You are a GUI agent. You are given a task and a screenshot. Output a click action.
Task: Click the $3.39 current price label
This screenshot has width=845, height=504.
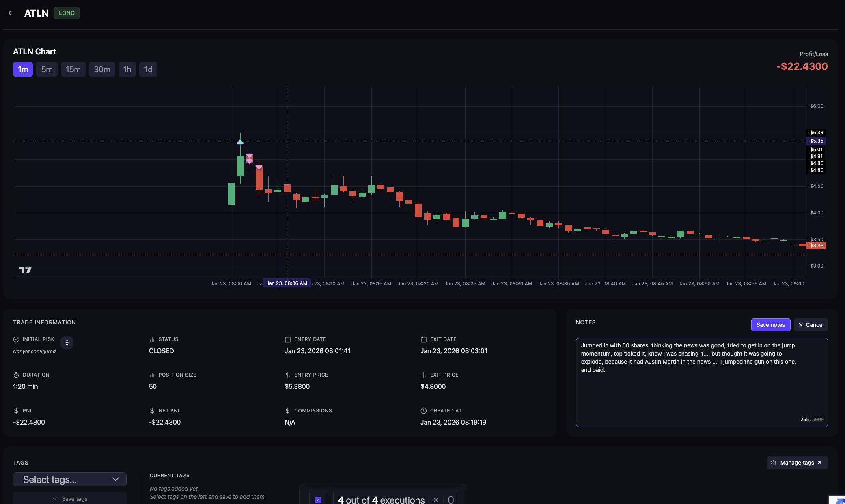pyautogui.click(x=816, y=246)
